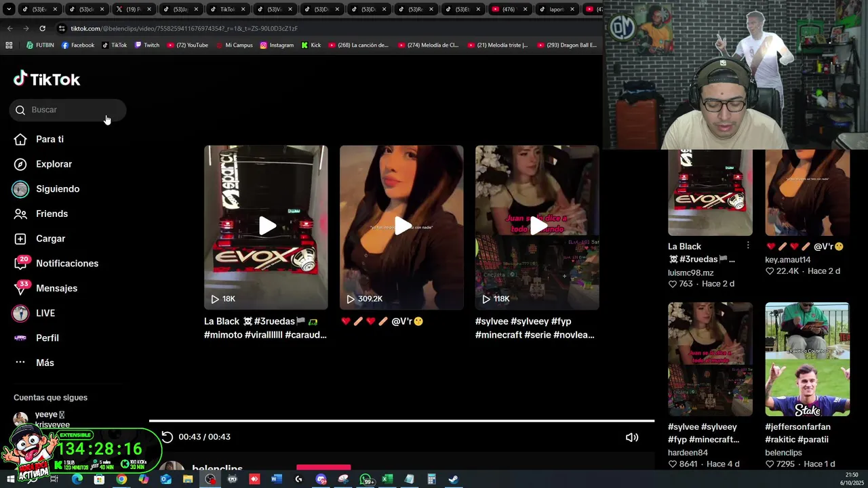Play the @V'r 309.2K video

[x=401, y=227]
